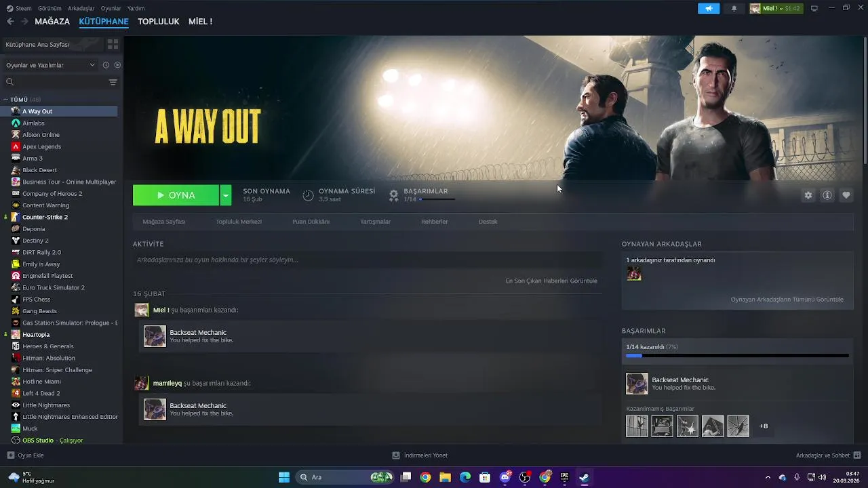Viewport: 868px width, 488px height.
Task: Open Miel ! account dropdown
Action: [x=775, y=8]
